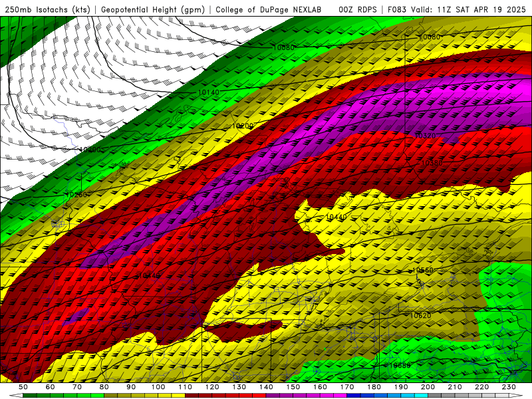The width and height of the screenshot is (532, 399).
Task: Select the cyan swatch just before 200
Action: pos(421,396)
